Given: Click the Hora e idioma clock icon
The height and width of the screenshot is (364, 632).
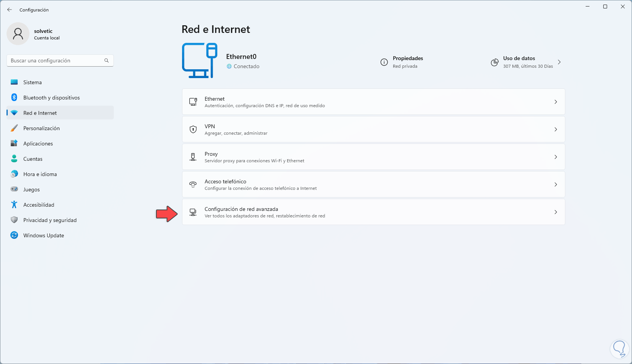Looking at the screenshot, I should [x=14, y=174].
